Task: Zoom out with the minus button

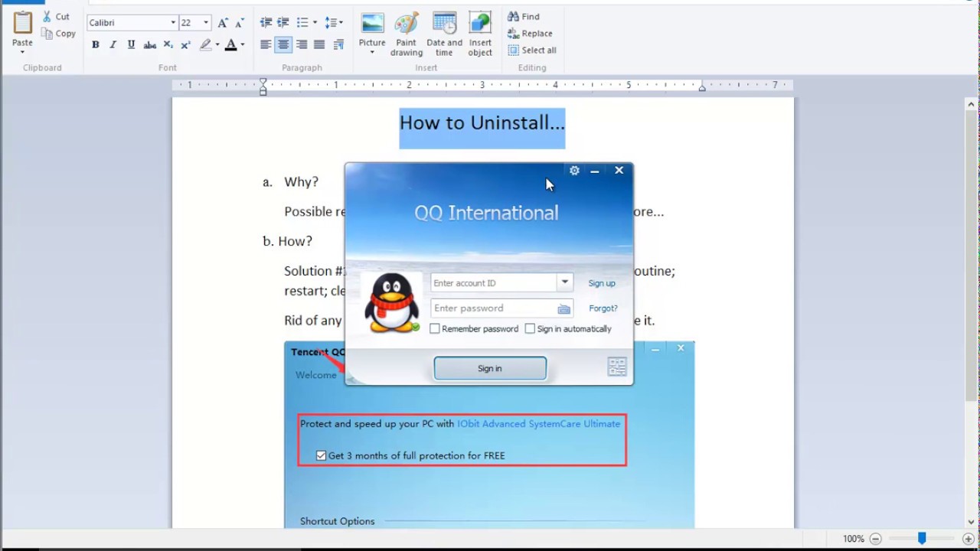Action: [x=876, y=539]
